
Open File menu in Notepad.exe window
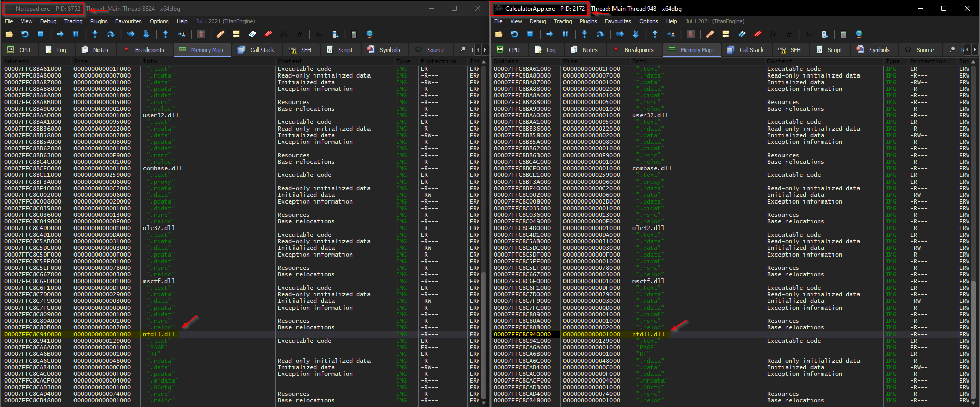click(9, 21)
